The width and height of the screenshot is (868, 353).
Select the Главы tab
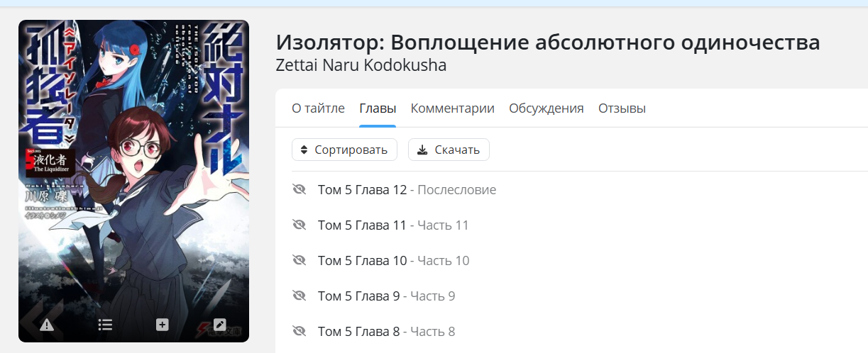click(x=378, y=108)
